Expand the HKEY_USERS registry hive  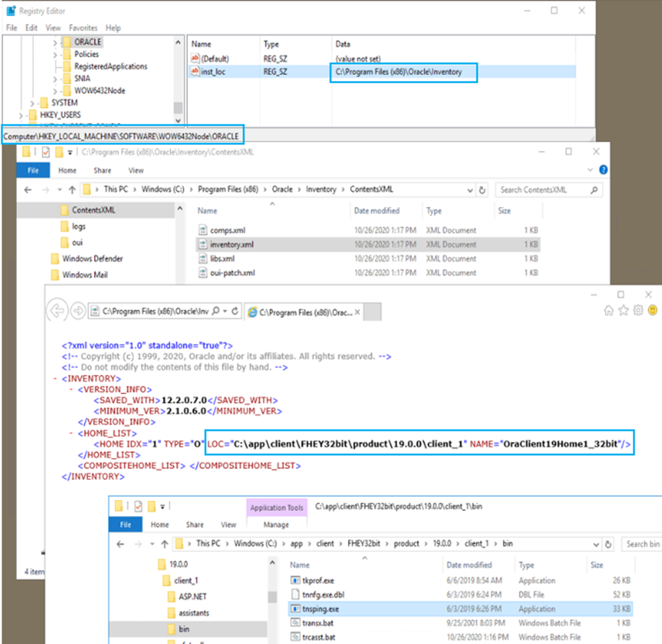coord(20,115)
